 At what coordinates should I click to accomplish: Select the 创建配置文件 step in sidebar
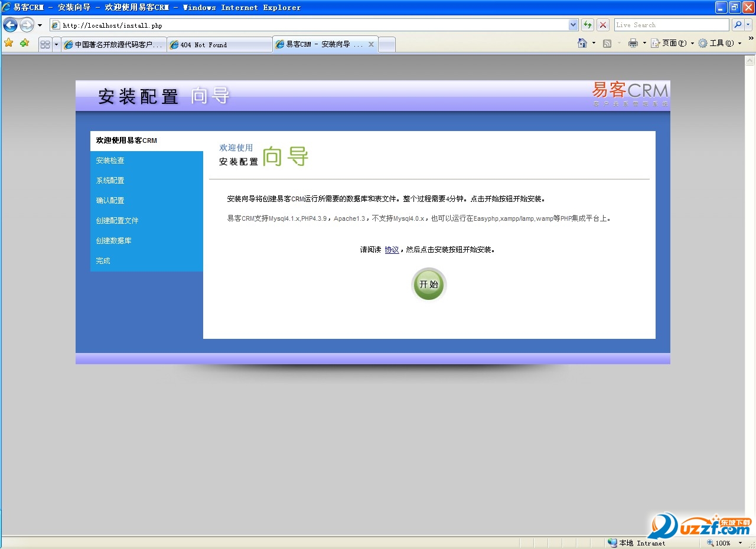click(x=146, y=221)
